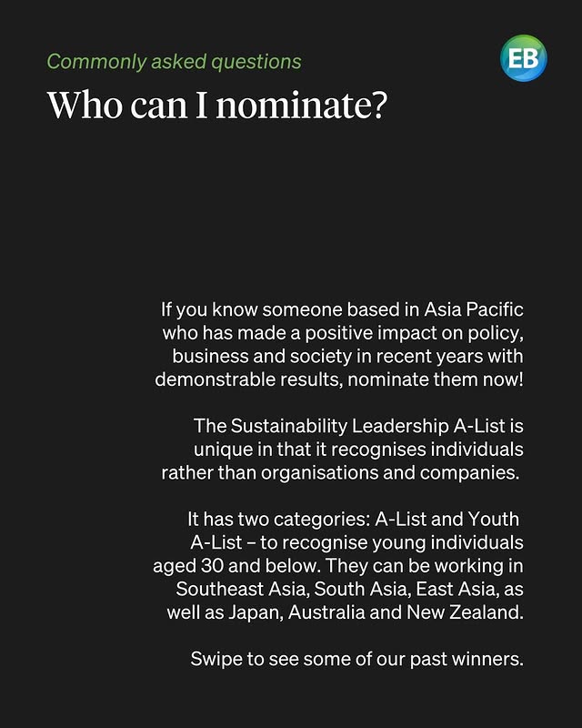
Task: Click the text "aged 30 and below"
Action: tap(236, 565)
